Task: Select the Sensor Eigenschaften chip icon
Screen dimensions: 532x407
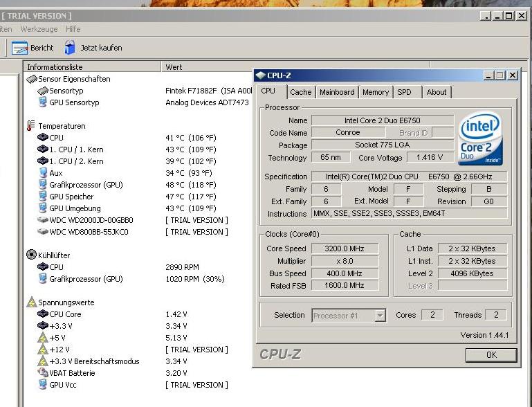Action: (32, 79)
